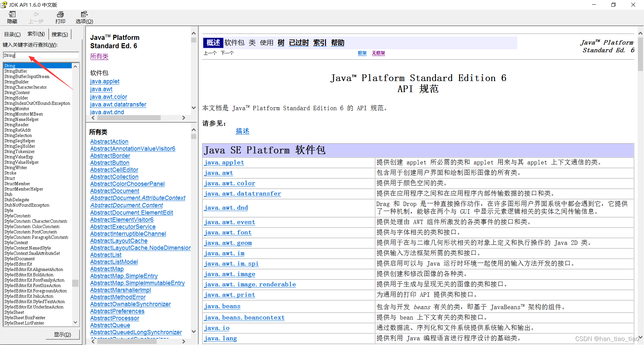
Task: Click the keyword search input field
Action: tap(41, 55)
